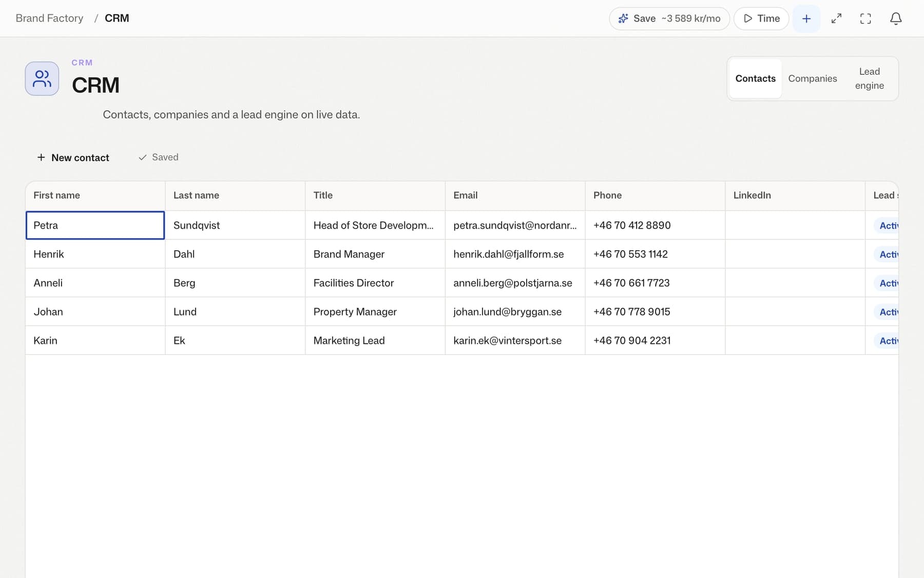
Task: Start the Time tracker button
Action: point(761,18)
